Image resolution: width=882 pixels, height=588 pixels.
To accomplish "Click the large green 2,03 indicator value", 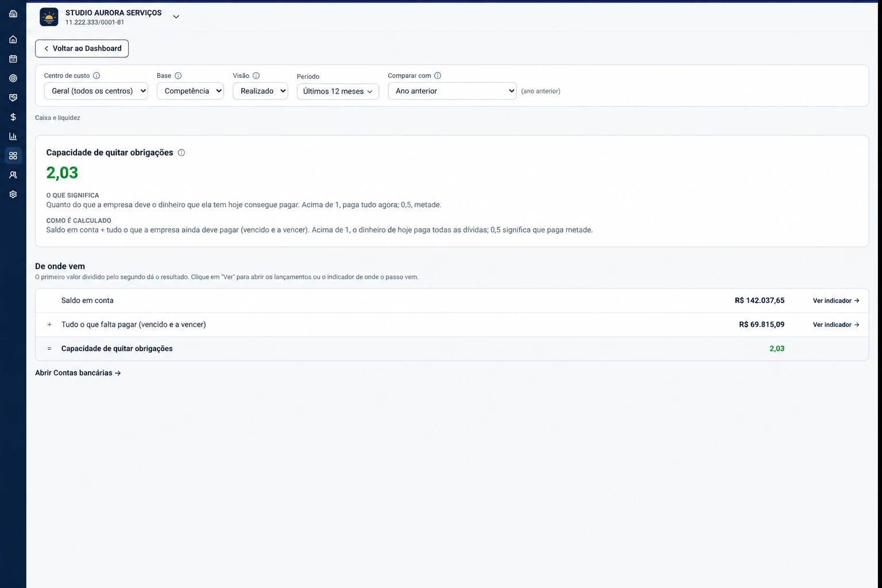I will 62,173.
